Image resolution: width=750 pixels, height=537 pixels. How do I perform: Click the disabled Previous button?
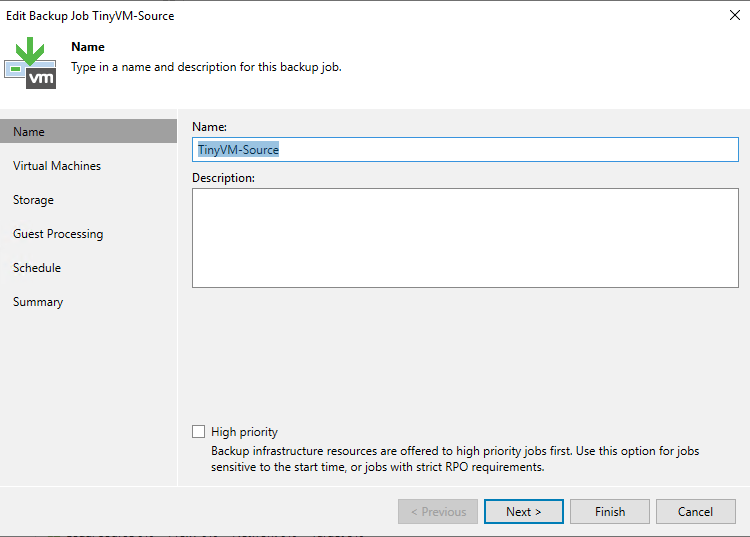437,512
